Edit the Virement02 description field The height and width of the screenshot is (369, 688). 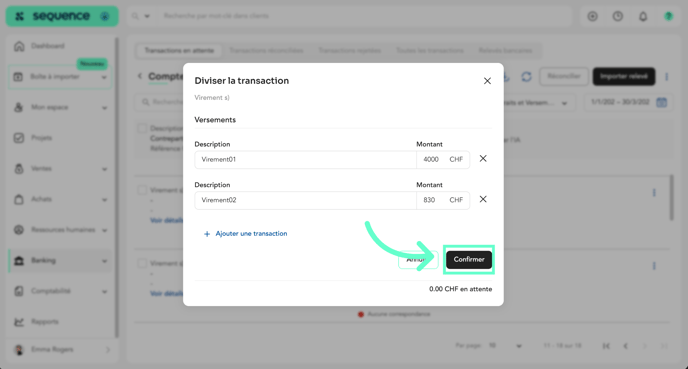[305, 200]
